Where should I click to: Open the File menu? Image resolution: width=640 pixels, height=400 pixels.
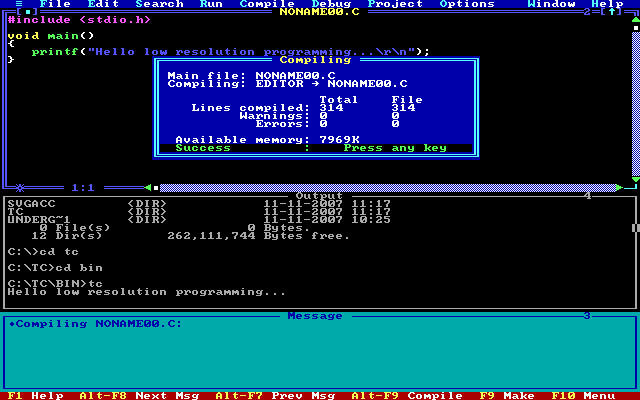(x=55, y=4)
